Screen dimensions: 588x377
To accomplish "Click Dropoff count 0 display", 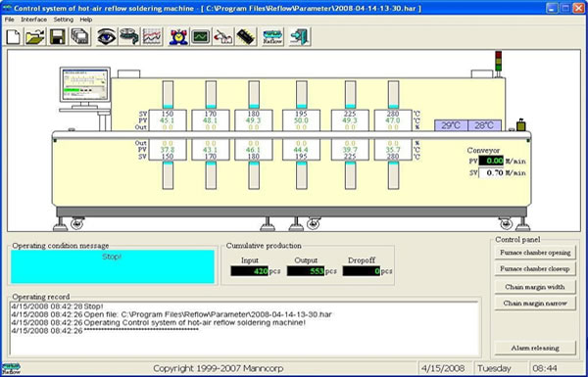I will coord(362,271).
